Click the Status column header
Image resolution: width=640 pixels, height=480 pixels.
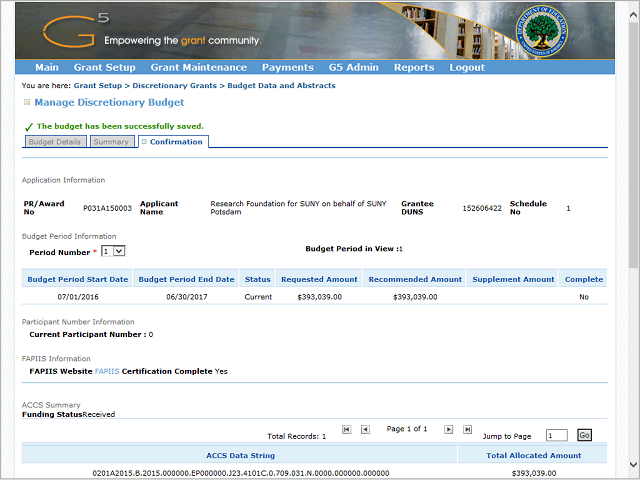[x=258, y=280]
